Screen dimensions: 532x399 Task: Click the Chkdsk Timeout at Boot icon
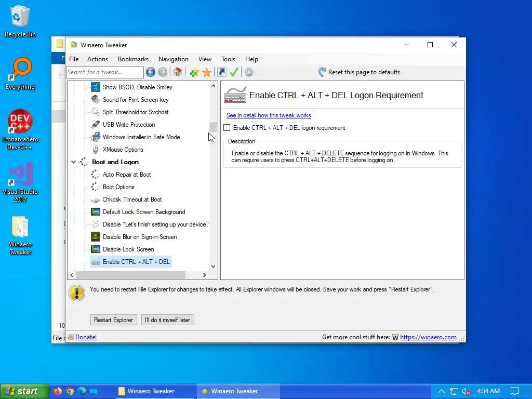coord(96,200)
